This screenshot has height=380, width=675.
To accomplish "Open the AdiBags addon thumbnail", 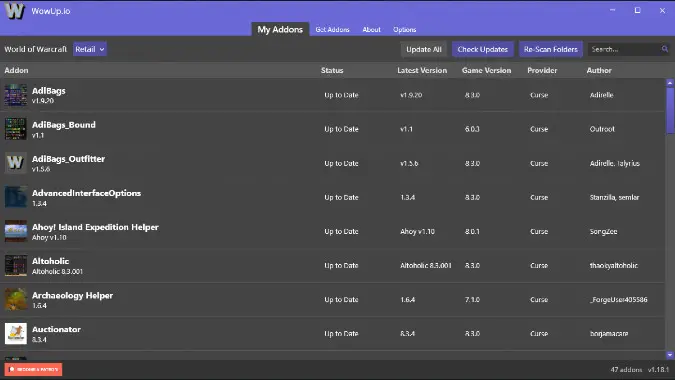I will (x=15, y=95).
